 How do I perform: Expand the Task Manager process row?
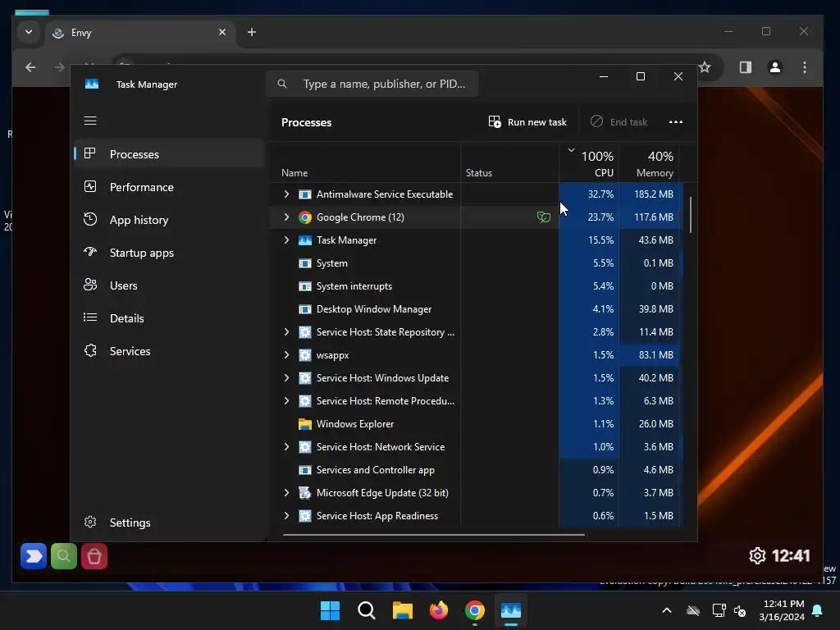[286, 240]
